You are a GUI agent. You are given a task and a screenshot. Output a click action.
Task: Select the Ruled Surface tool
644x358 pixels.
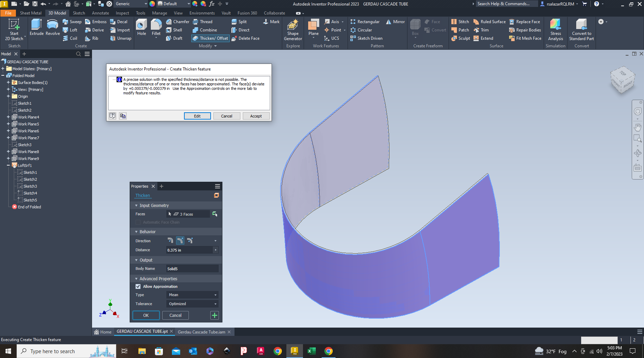[x=489, y=22]
